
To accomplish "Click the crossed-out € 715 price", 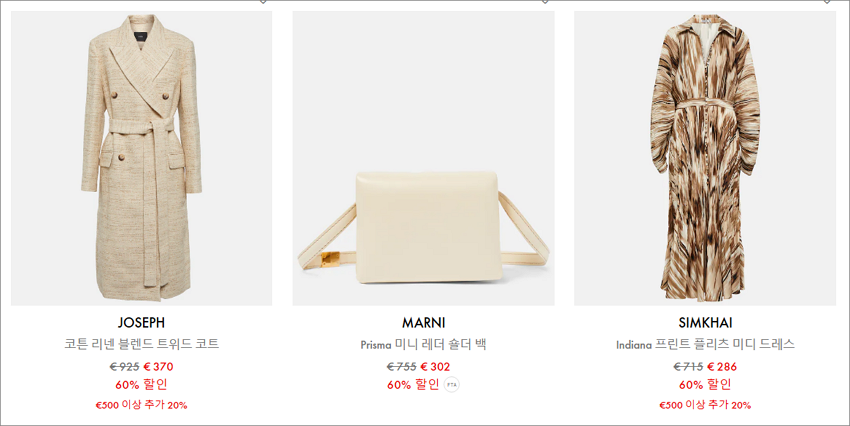I will coord(688,367).
